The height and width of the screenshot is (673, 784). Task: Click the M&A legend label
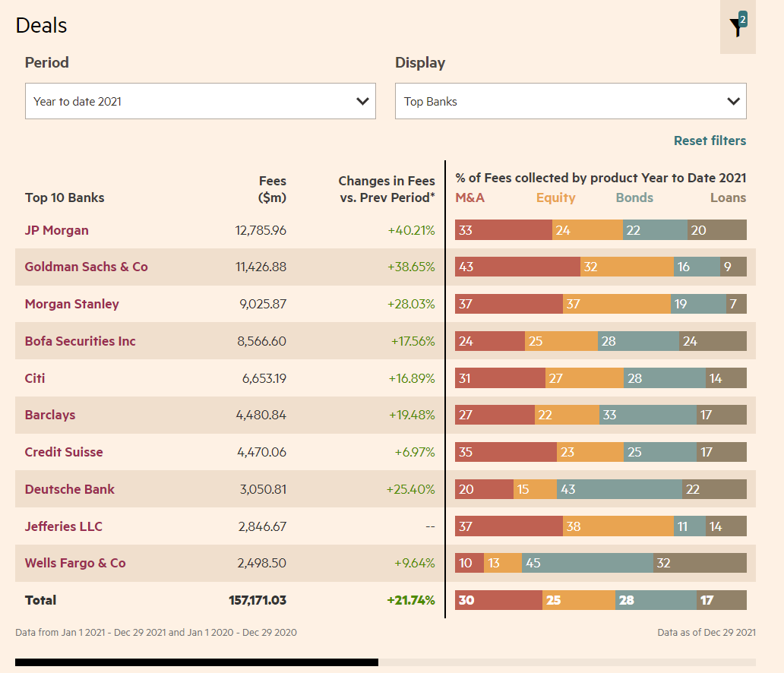pos(469,197)
